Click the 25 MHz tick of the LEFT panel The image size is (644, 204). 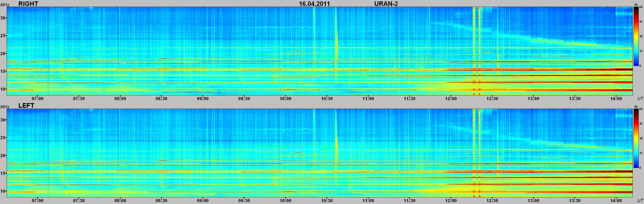point(3,138)
